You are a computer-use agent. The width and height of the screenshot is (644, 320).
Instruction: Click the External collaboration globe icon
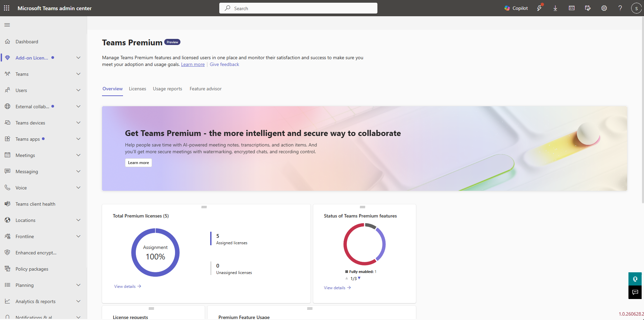coord(7,107)
